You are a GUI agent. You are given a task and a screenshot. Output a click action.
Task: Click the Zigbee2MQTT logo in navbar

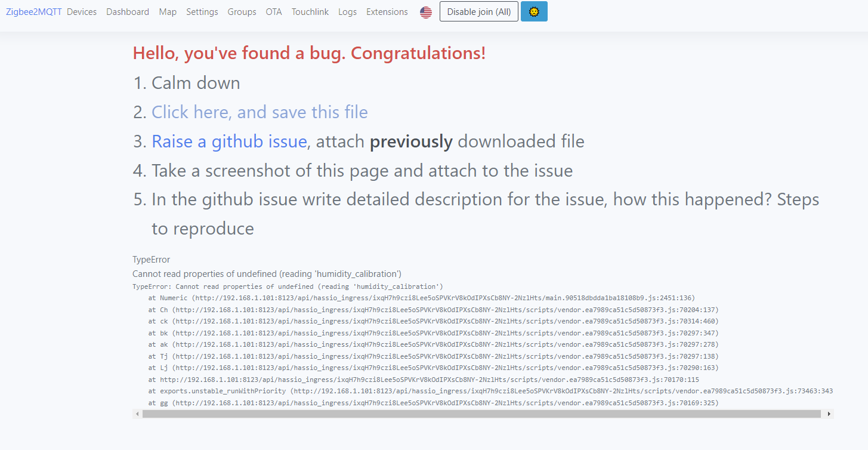(x=33, y=11)
